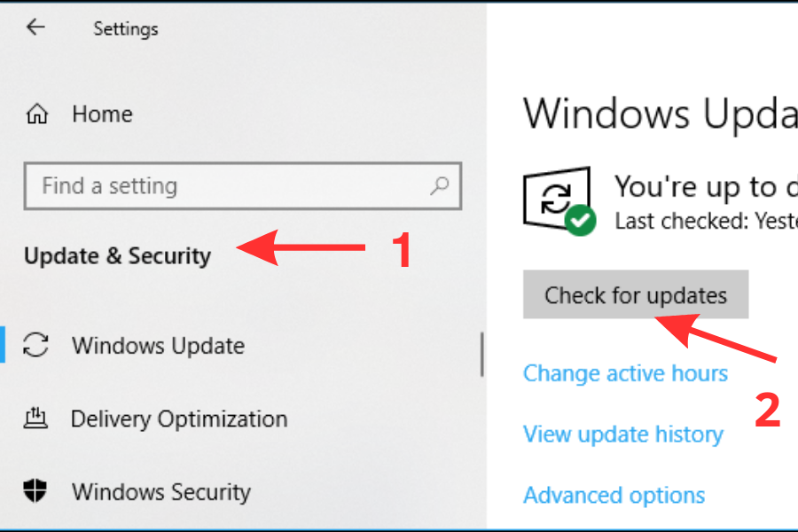The height and width of the screenshot is (532, 798).
Task: Click the sidebar scrollbar
Action: (481, 354)
